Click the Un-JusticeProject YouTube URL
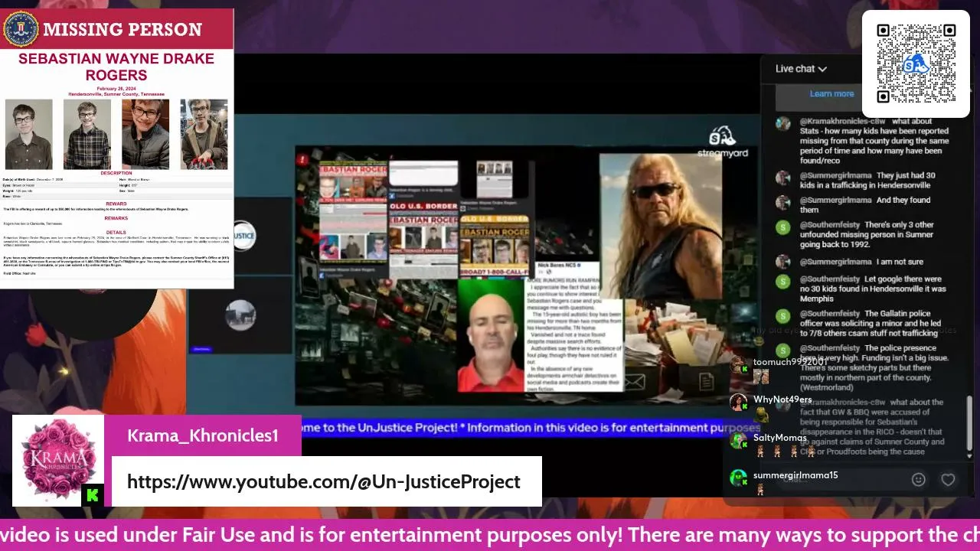This screenshot has height=551, width=980. pyautogui.click(x=323, y=481)
